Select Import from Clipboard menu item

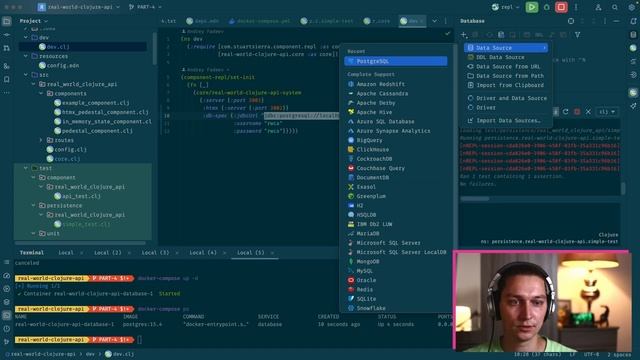click(506, 85)
